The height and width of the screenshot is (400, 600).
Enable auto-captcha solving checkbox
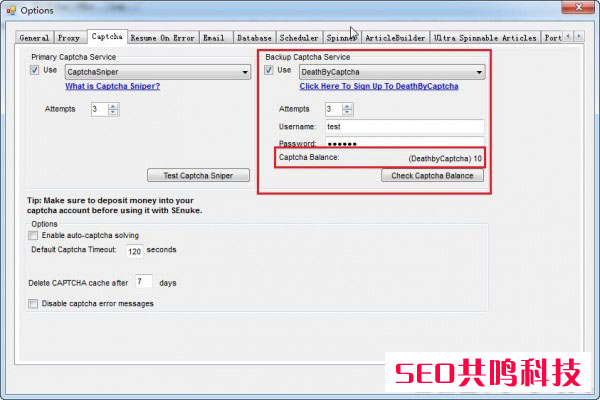33,235
